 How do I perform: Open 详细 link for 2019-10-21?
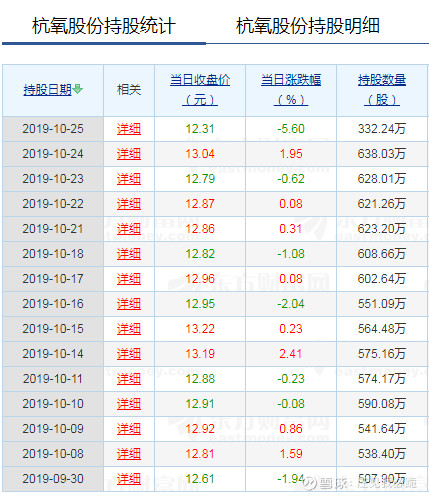(x=129, y=229)
